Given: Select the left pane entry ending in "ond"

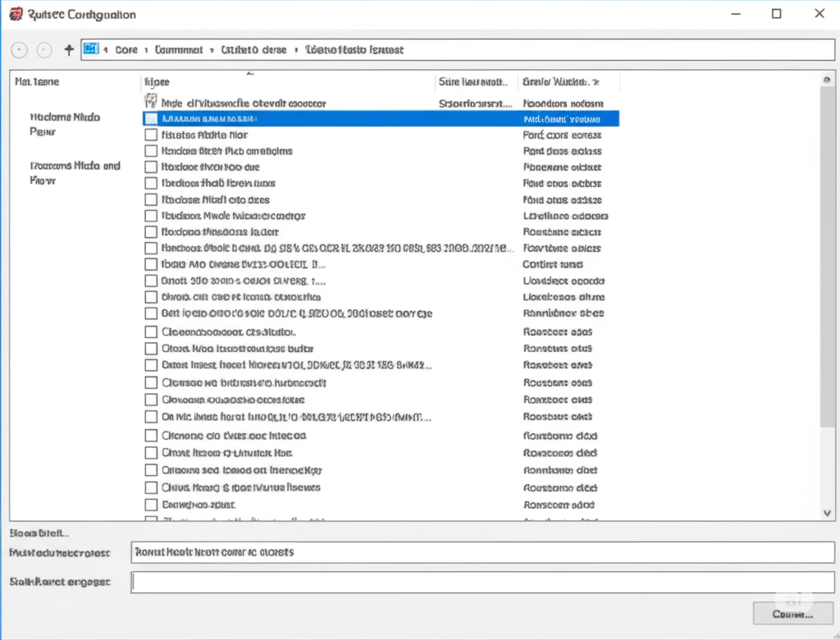Looking at the screenshot, I should tap(75, 173).
